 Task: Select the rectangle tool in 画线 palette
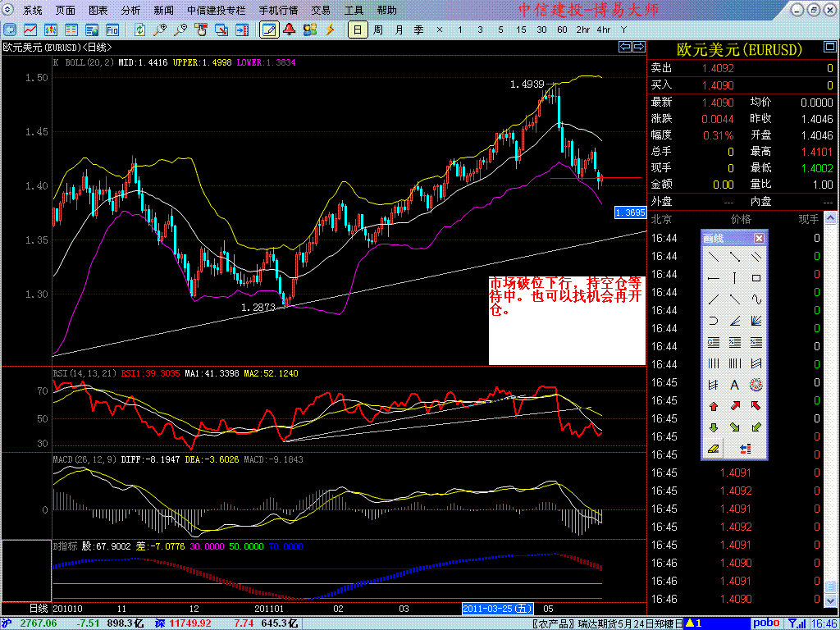pyautogui.click(x=756, y=279)
